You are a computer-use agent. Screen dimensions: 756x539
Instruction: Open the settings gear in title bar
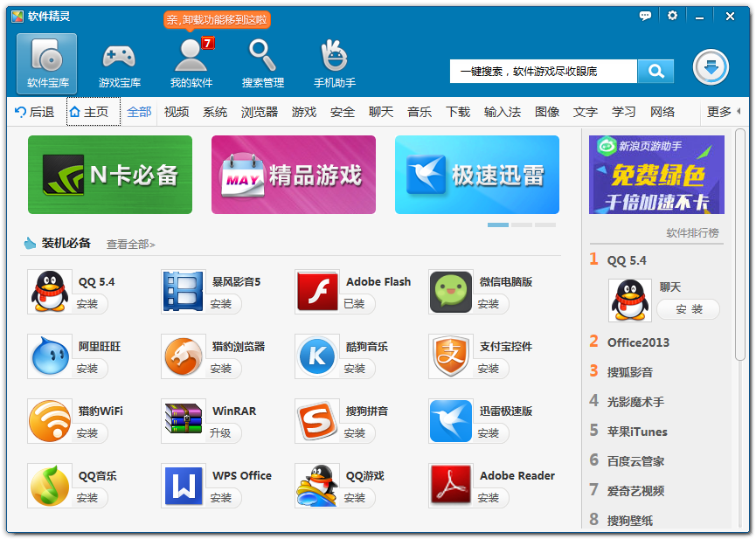pos(672,16)
